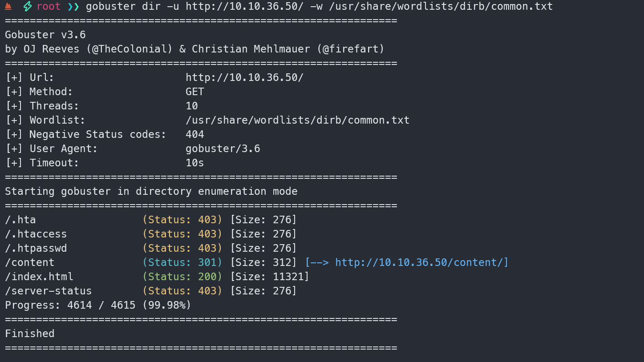Click the double-chevron prompt separator
The width and height of the screenshot is (644, 362).
pyautogui.click(x=73, y=7)
